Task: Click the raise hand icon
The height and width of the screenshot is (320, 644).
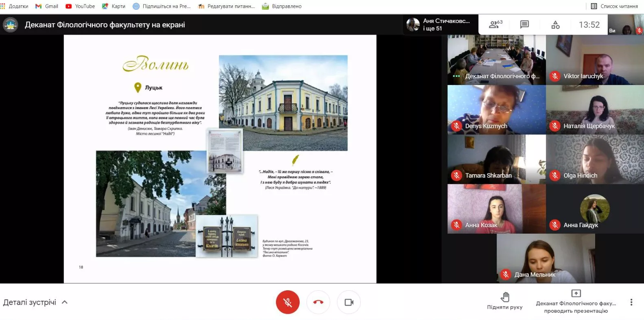Action: (505, 297)
